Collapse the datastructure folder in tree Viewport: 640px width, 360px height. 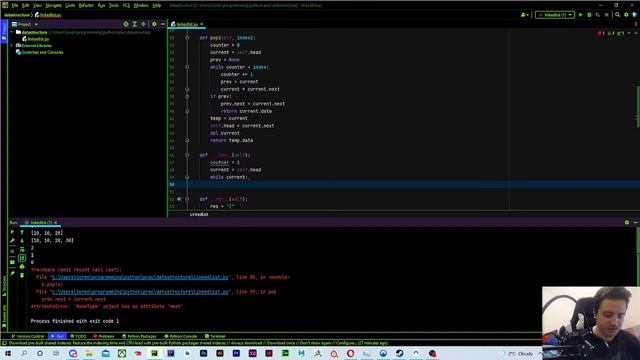click(x=12, y=32)
